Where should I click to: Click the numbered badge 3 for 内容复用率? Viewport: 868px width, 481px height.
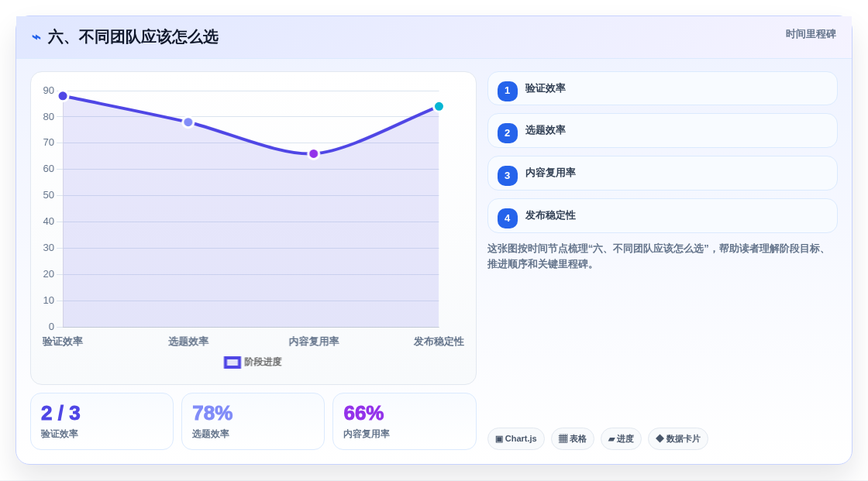[x=507, y=176]
